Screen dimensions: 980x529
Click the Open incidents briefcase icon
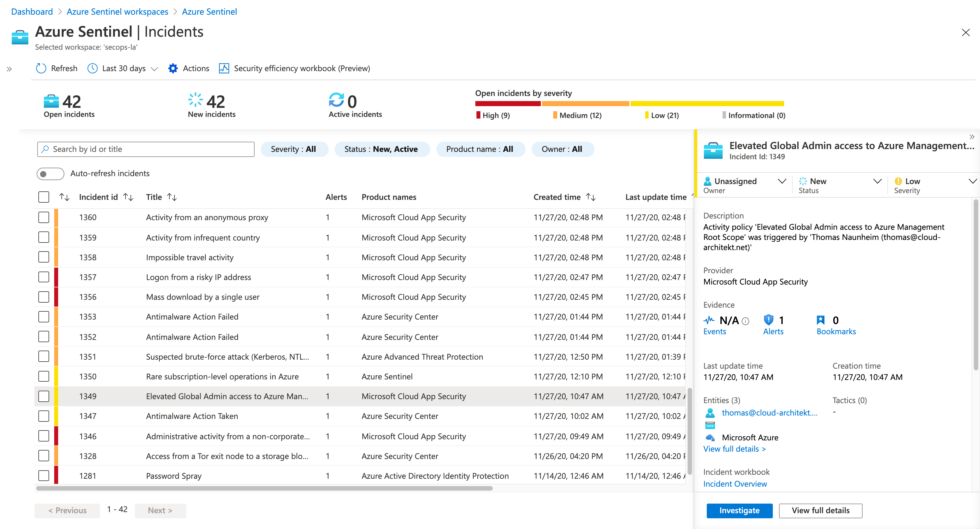[51, 101]
